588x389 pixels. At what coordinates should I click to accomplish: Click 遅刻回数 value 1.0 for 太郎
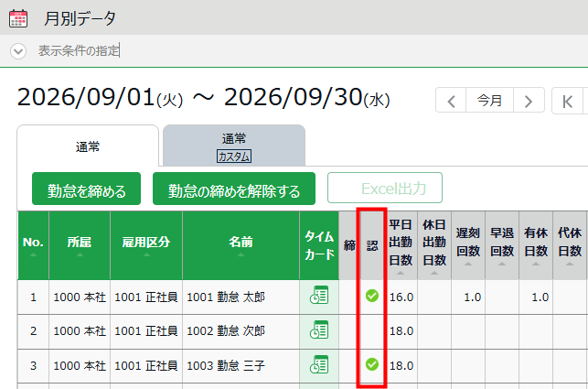click(473, 297)
